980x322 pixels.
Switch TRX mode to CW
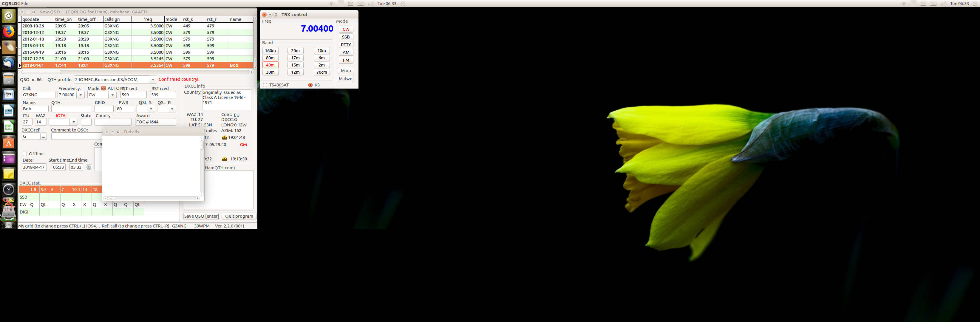click(346, 29)
